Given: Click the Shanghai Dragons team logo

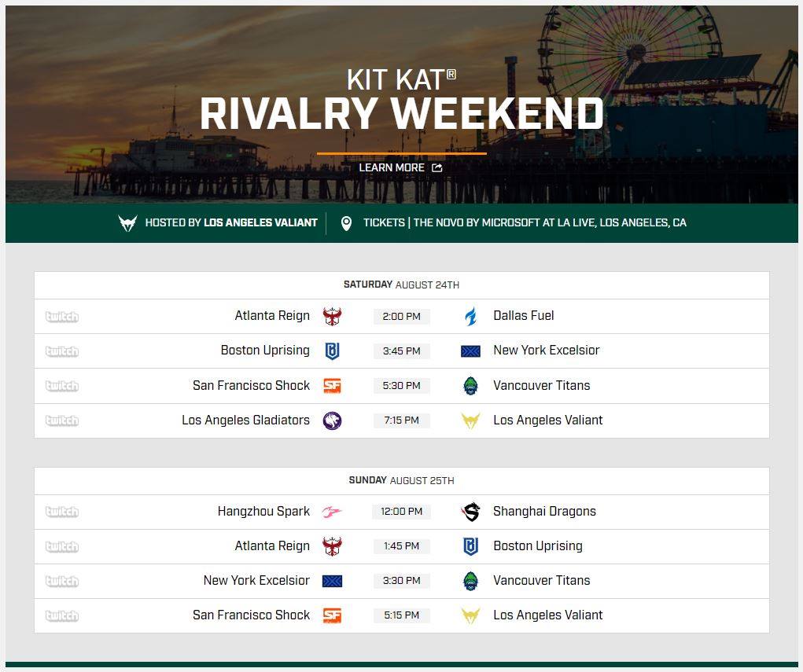Looking at the screenshot, I should click(470, 512).
